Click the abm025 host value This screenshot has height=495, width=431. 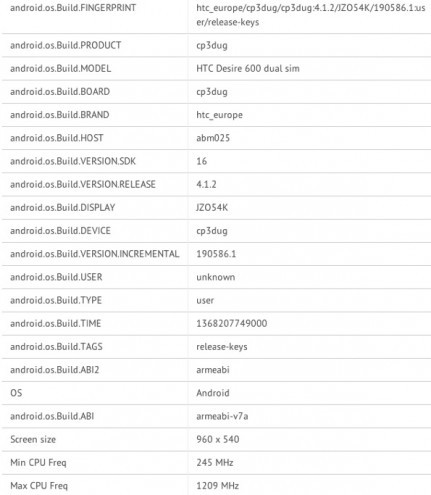pyautogui.click(x=213, y=138)
